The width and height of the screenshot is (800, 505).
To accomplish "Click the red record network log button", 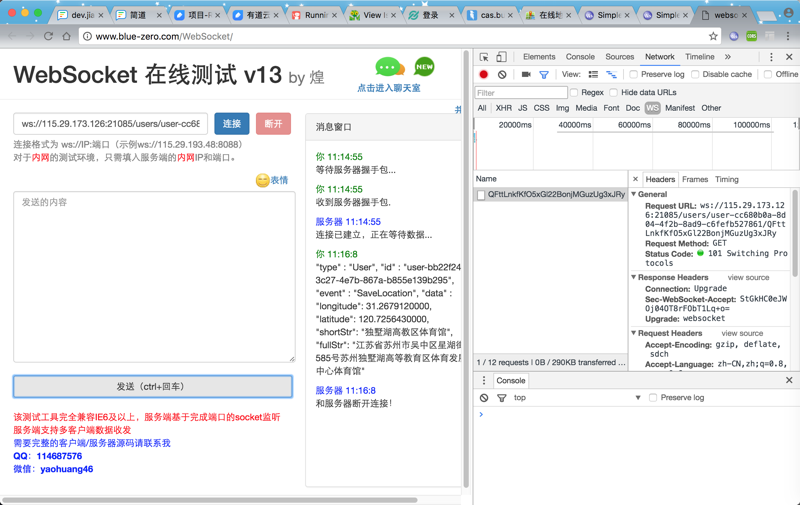I will point(484,74).
